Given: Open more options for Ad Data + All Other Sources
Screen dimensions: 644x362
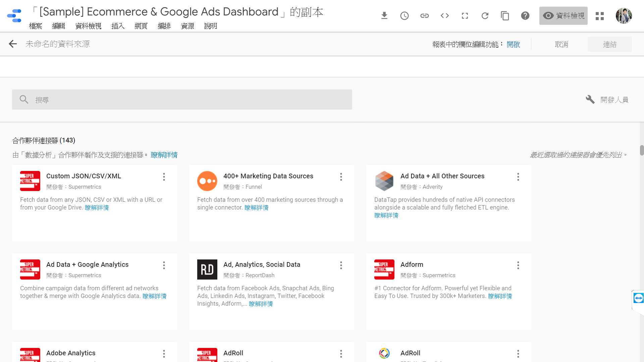Looking at the screenshot, I should [x=518, y=177].
